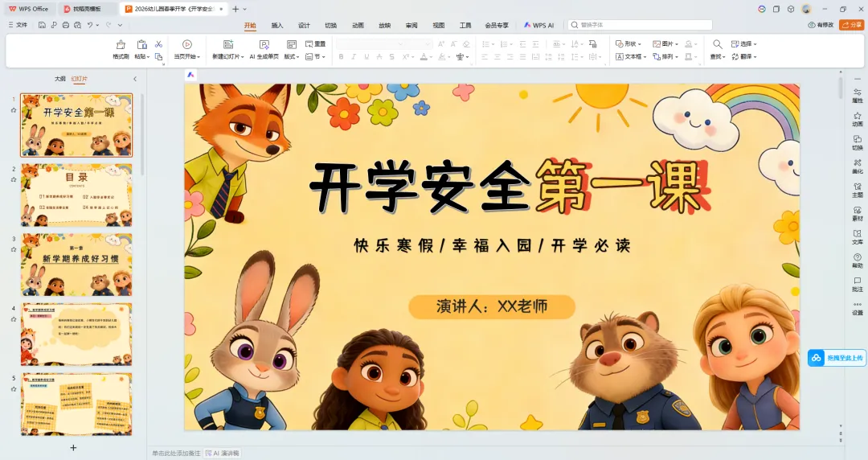
Task: Open font color swatch (A with underline)
Action: click(x=424, y=56)
